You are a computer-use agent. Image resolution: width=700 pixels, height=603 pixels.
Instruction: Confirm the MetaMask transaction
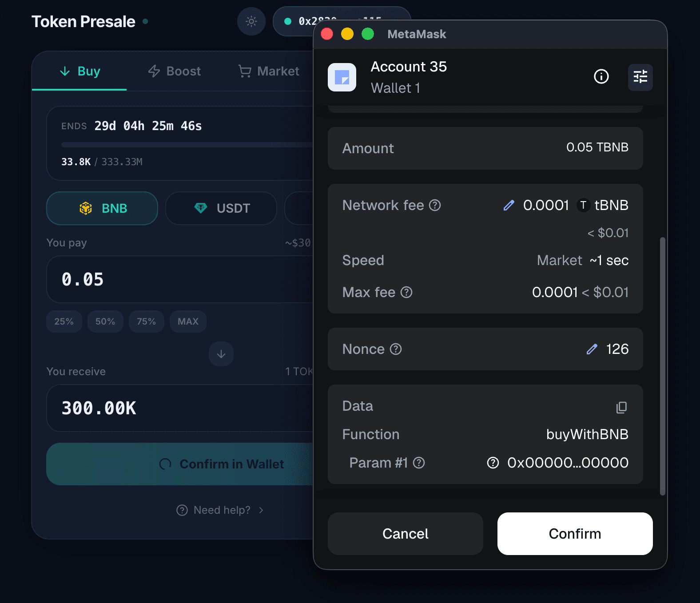click(575, 534)
